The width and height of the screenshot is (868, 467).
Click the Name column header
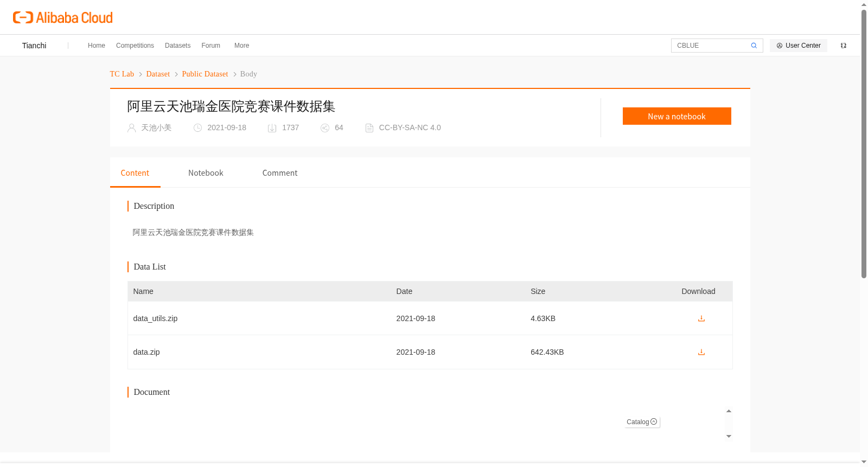tap(143, 291)
